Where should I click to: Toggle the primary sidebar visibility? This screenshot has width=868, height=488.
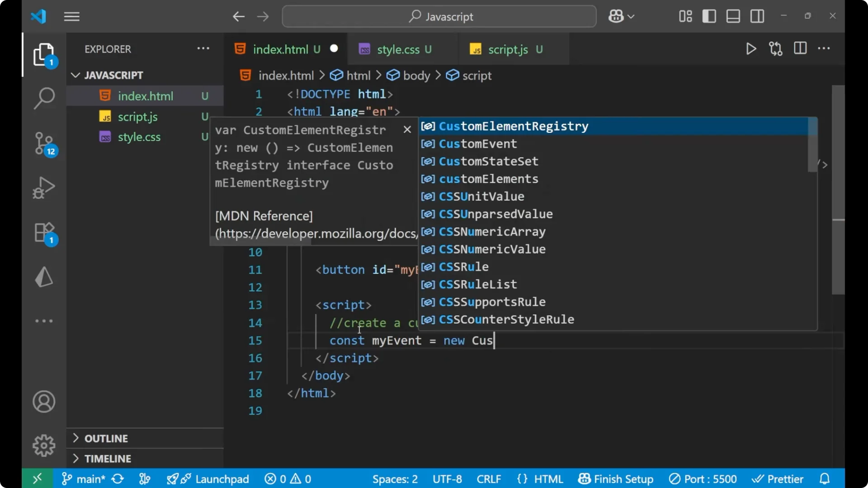709,16
